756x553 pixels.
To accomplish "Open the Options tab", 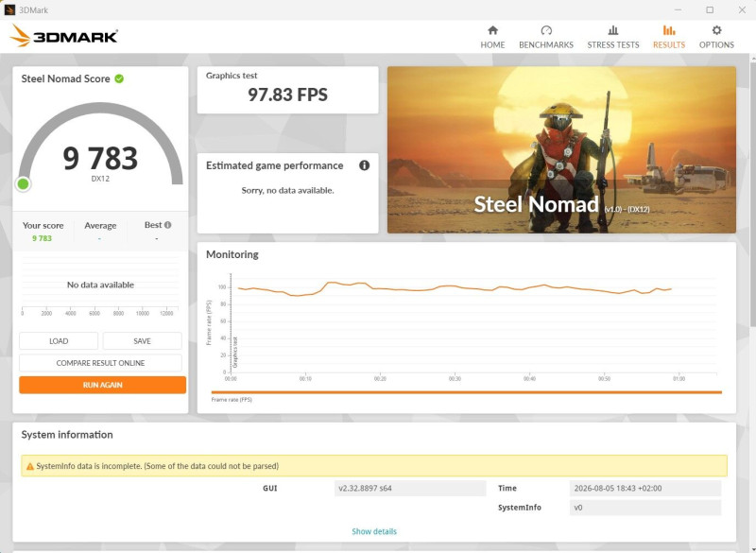I will pos(716,37).
